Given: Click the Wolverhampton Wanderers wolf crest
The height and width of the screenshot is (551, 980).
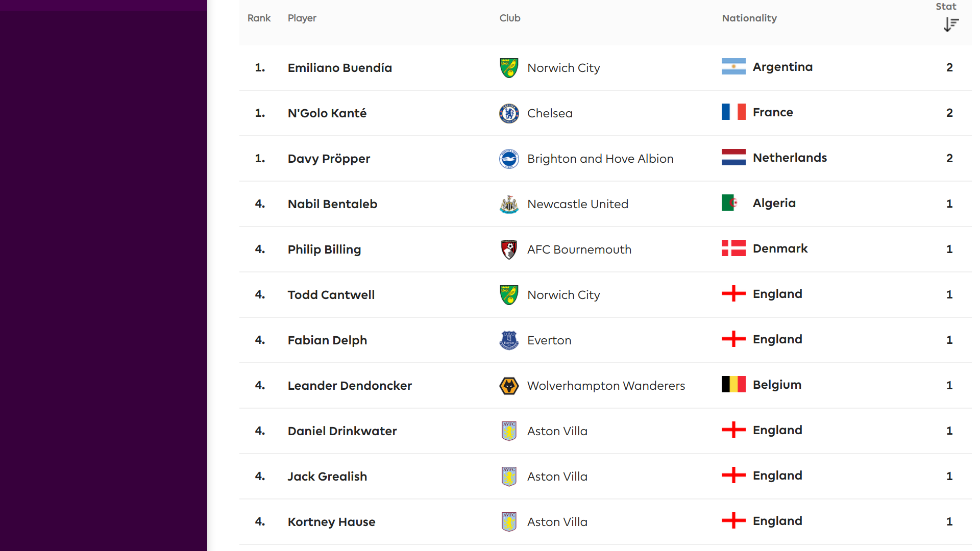Looking at the screenshot, I should pyautogui.click(x=509, y=386).
